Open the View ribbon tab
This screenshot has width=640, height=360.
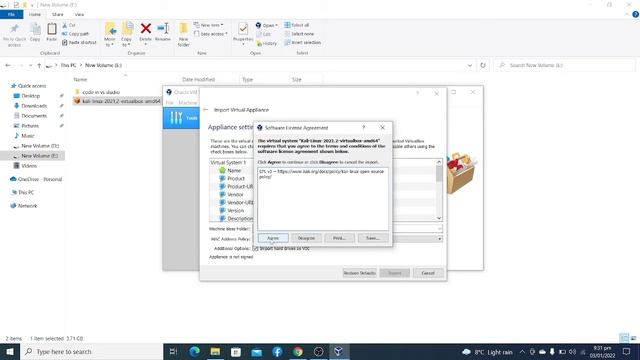(79, 14)
